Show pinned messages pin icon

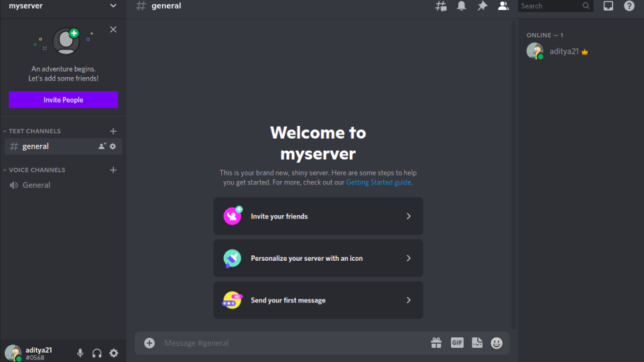coord(482,6)
